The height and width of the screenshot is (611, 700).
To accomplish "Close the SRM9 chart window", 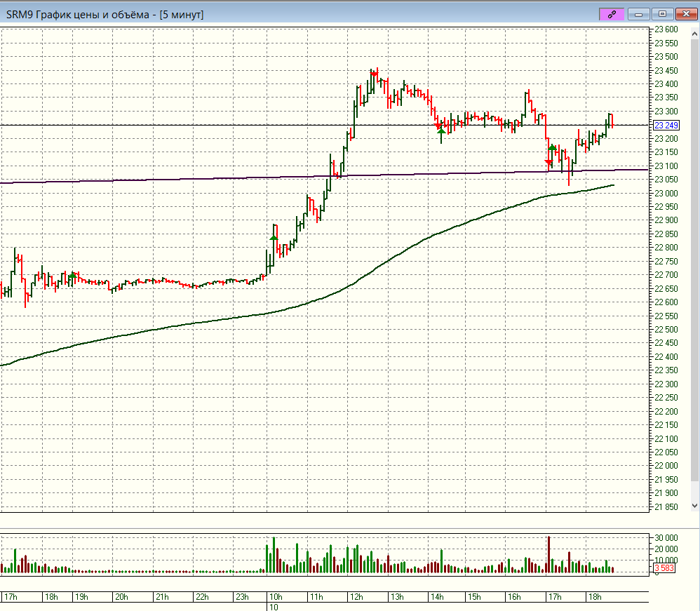I will 684,13.
